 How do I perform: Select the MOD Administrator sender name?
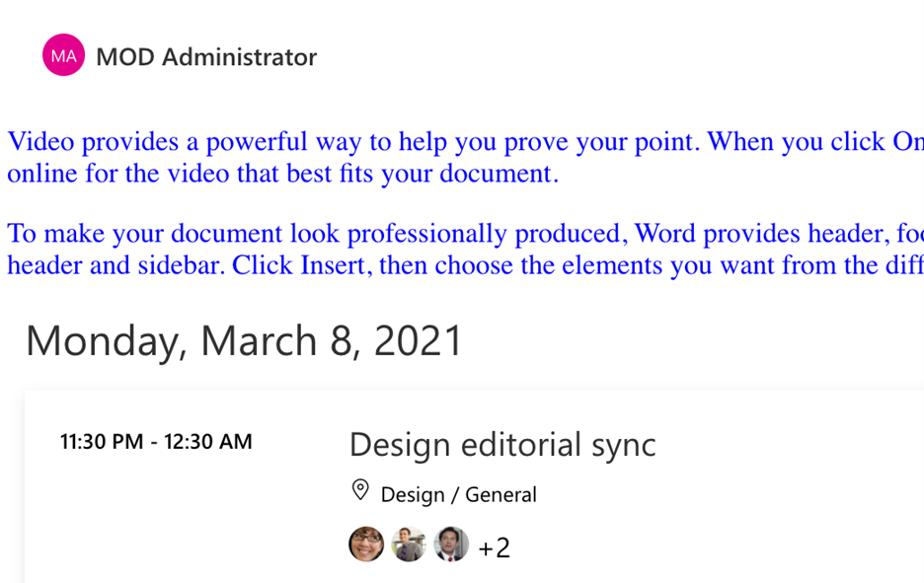point(206,57)
